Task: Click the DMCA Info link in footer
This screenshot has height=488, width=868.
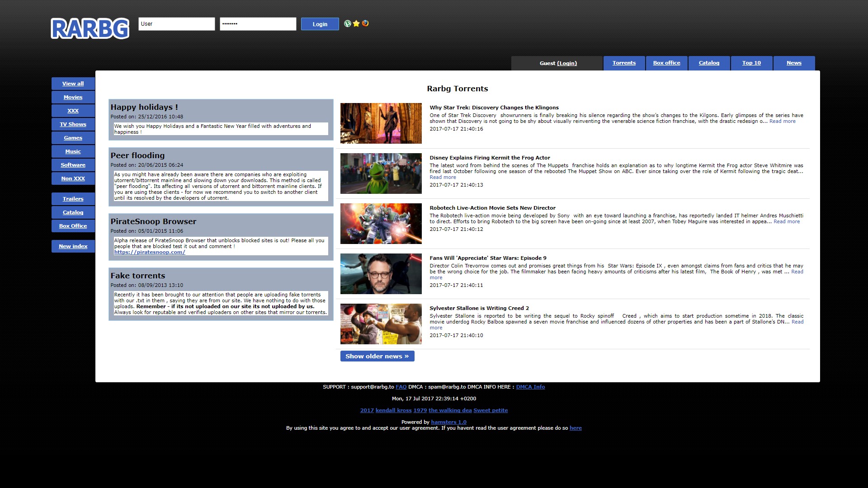Action: coord(529,387)
